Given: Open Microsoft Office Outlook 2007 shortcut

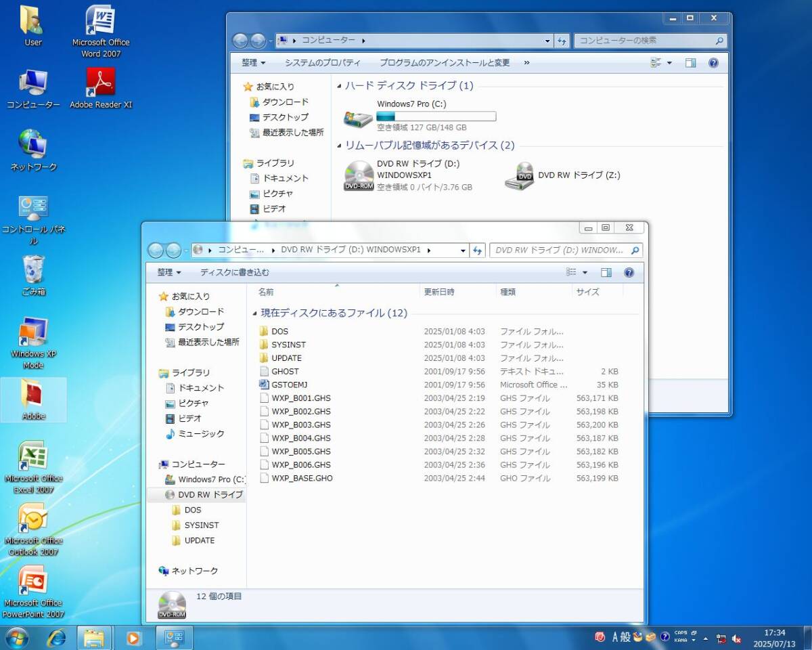Looking at the screenshot, I should pyautogui.click(x=33, y=529).
